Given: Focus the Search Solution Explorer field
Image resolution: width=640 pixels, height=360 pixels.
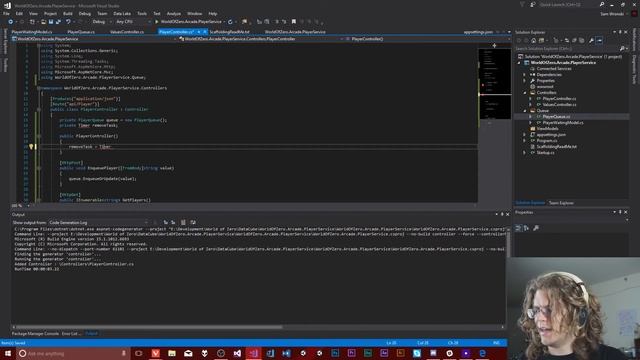Looking at the screenshot, I should pos(567,49).
